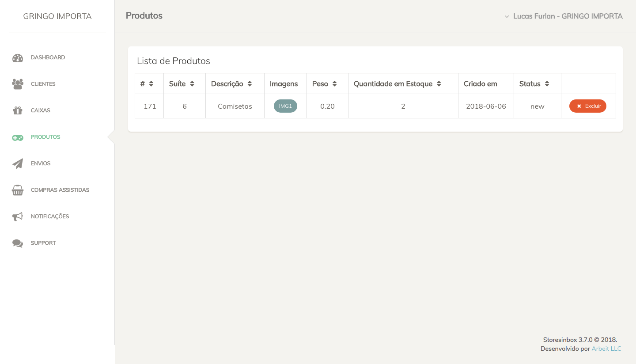Screen dimensions: 636x364
Task: Click the IMG1 image badge
Action: [x=285, y=106]
